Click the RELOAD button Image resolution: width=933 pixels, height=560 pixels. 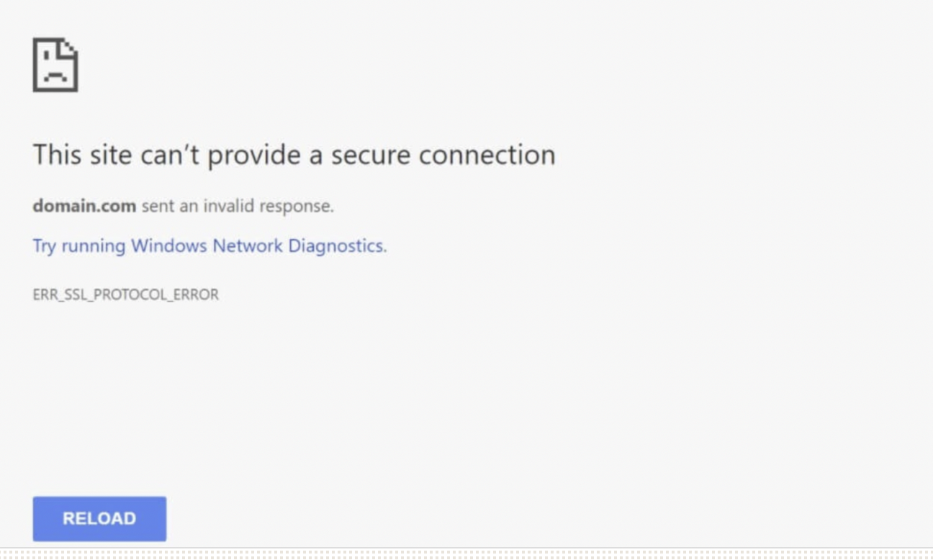pos(99,518)
